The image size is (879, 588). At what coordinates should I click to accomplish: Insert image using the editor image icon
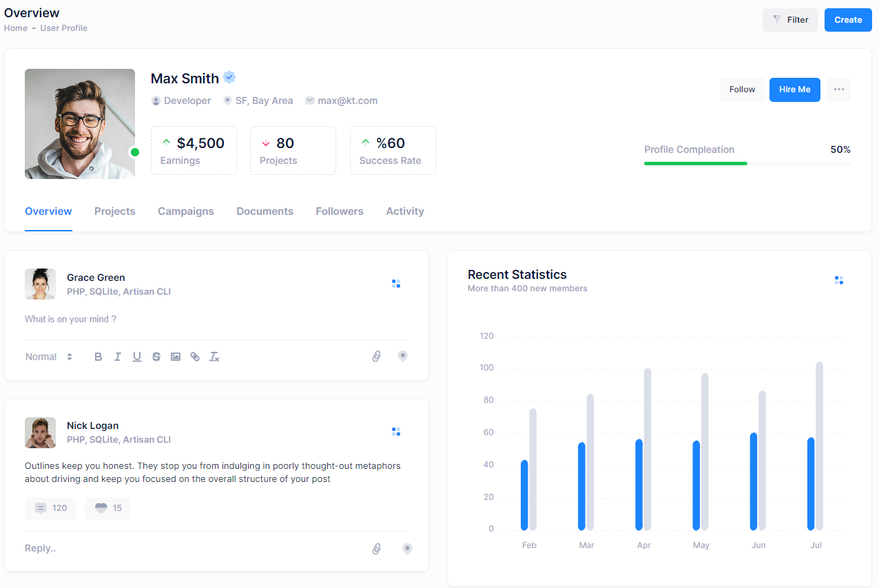pos(176,357)
